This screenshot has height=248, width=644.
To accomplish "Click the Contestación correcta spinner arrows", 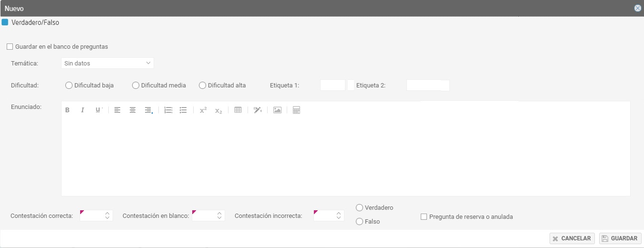I will tap(107, 216).
